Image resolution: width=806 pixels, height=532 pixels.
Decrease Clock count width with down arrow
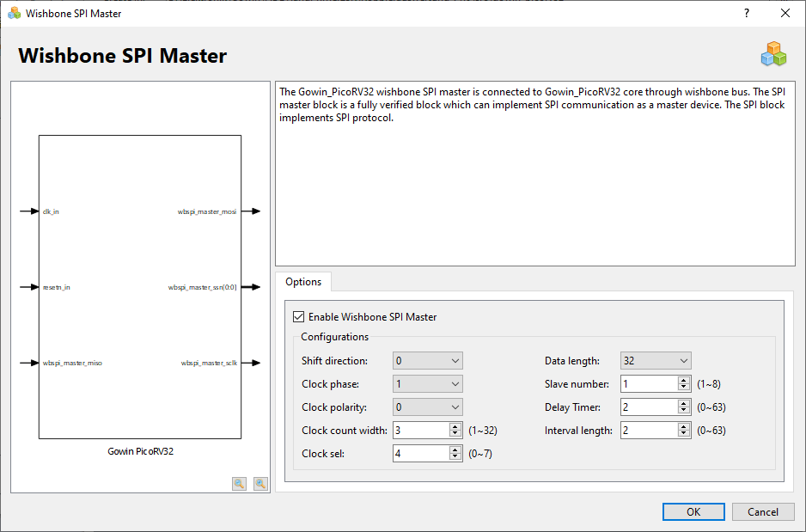[455, 434]
